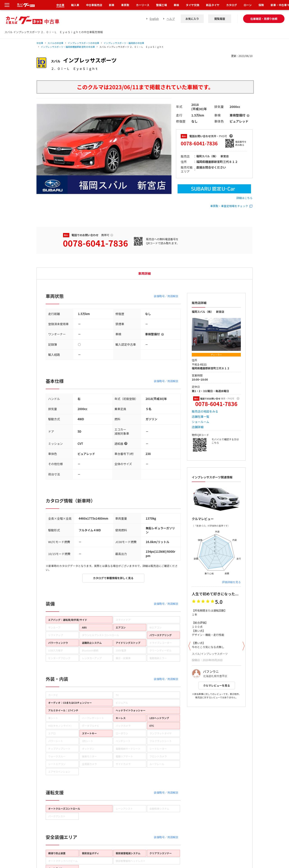Open the ヘルプ link

click(x=171, y=19)
